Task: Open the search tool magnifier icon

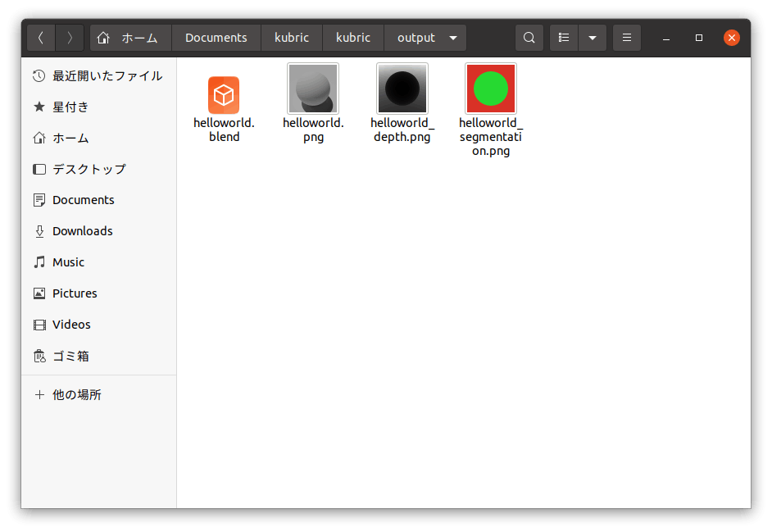Action: (529, 38)
